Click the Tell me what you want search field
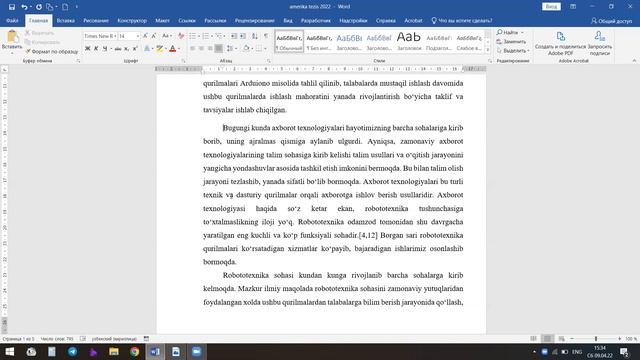The image size is (640, 360). pos(462,20)
